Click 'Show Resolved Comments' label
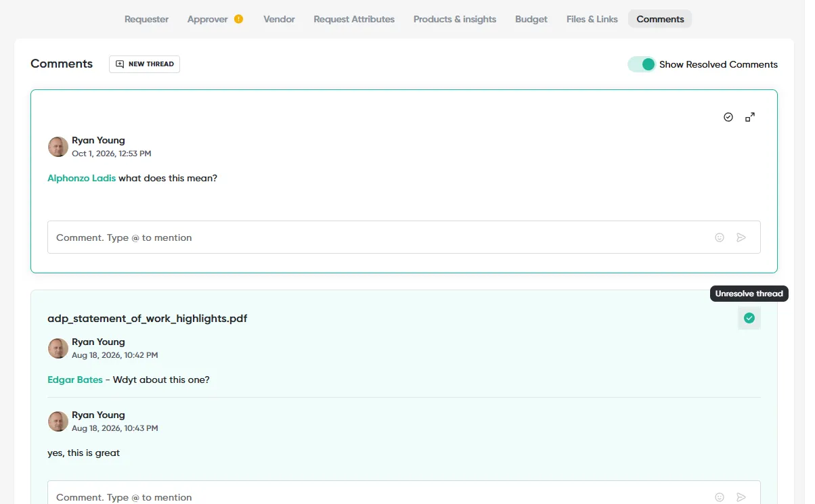 [718, 64]
